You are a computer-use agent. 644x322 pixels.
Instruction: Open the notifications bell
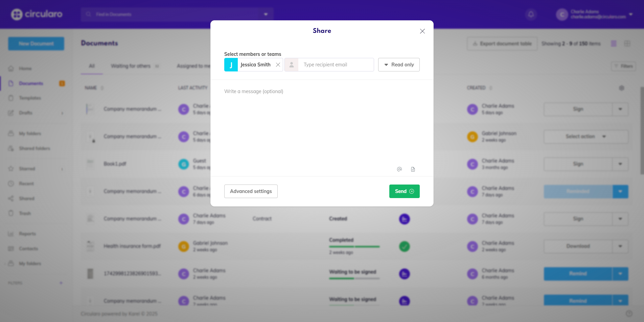tap(531, 15)
